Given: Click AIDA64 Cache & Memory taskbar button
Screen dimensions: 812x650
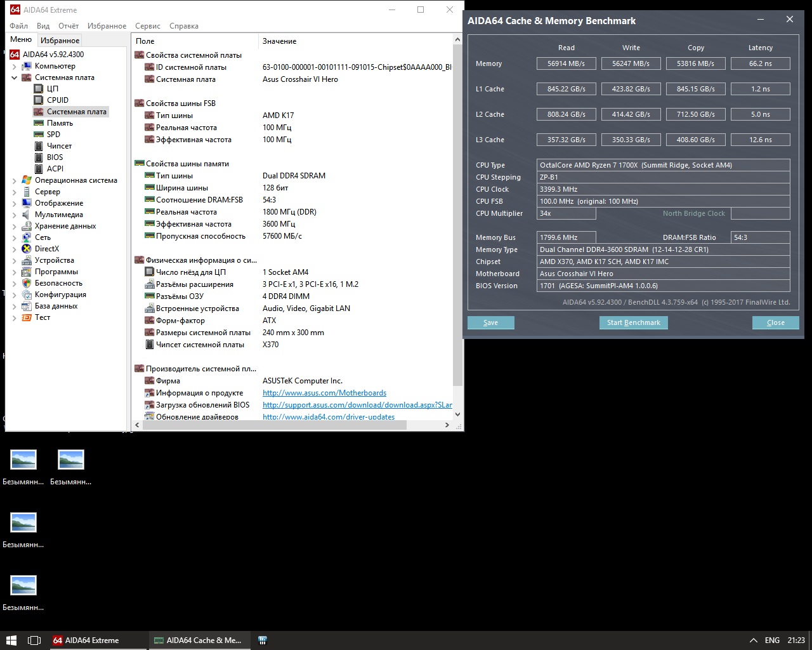Looking at the screenshot, I should pyautogui.click(x=199, y=640).
